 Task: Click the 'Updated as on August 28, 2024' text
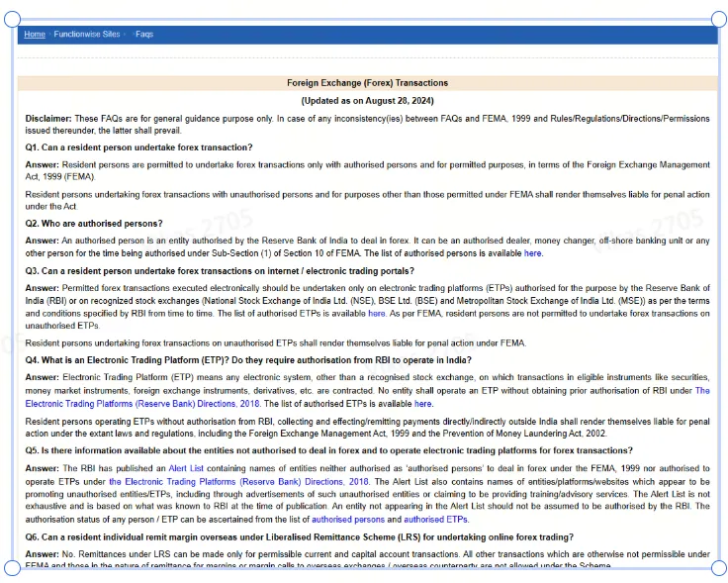367,100
